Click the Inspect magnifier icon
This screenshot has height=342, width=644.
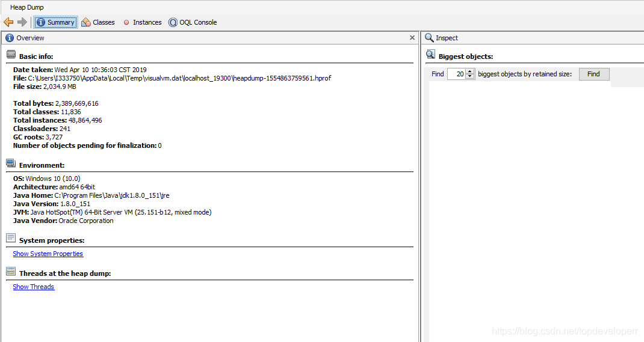click(429, 38)
